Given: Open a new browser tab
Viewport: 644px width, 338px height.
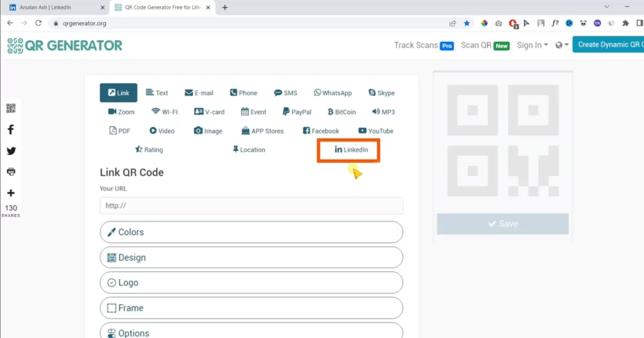Looking at the screenshot, I should 225,8.
